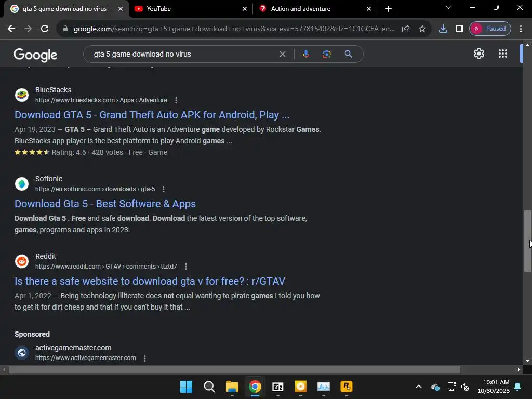
Task: Close the YouTube tab
Action: 245,9
